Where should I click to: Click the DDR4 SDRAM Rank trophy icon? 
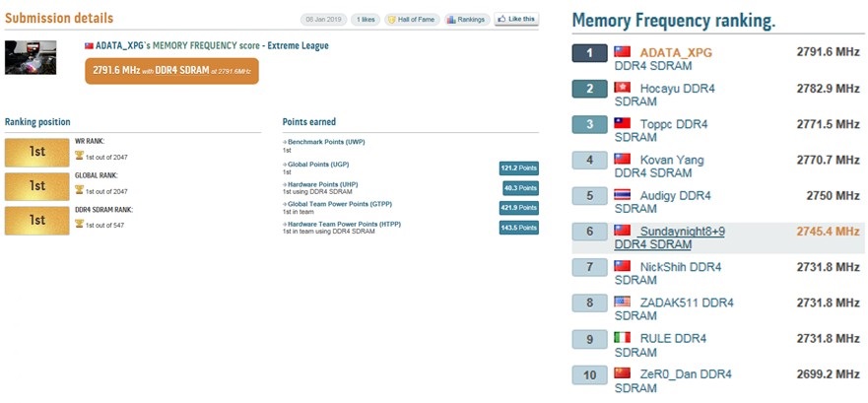pos(79,225)
